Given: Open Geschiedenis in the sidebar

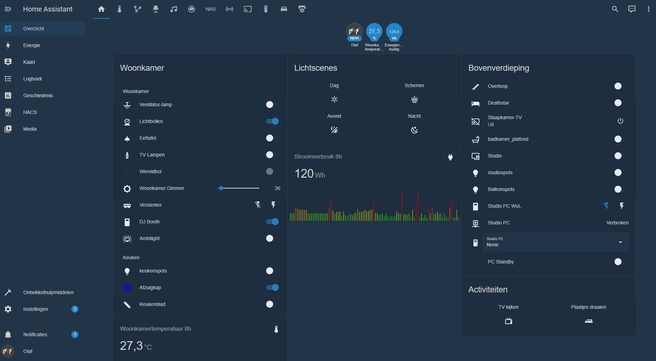Looking at the screenshot, I should [43, 95].
